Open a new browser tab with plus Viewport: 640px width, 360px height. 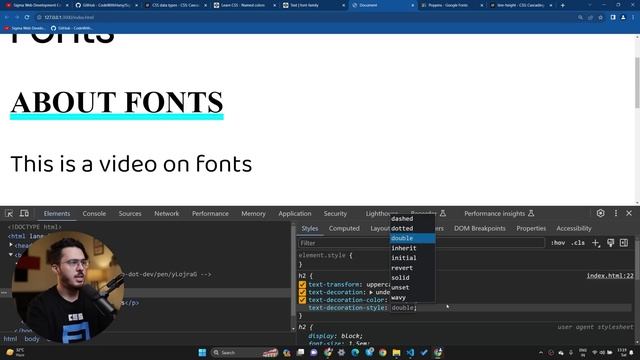[562, 5]
